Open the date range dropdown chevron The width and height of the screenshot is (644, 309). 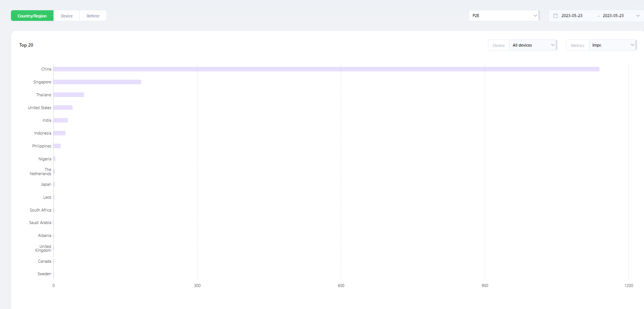coord(638,16)
